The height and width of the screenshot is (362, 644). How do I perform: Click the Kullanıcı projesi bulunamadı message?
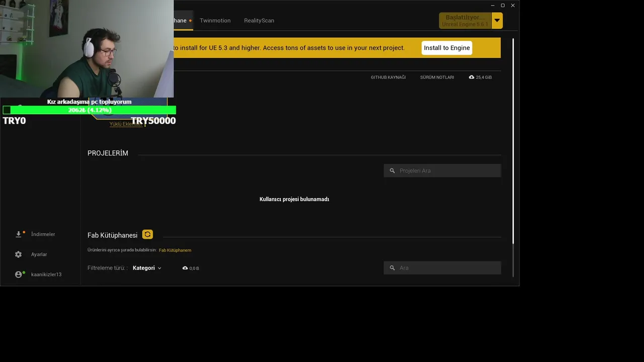pyautogui.click(x=294, y=199)
